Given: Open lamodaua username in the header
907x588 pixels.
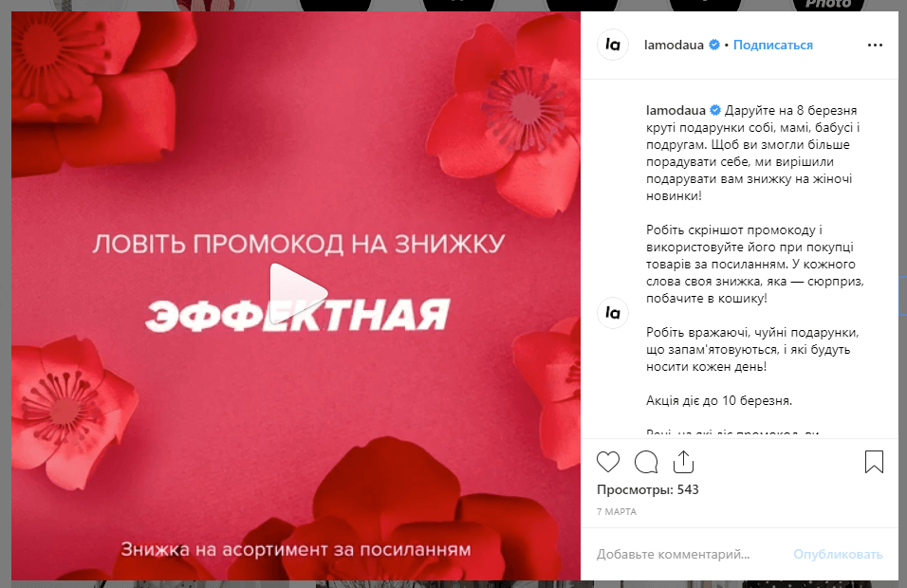Looking at the screenshot, I should tap(674, 46).
